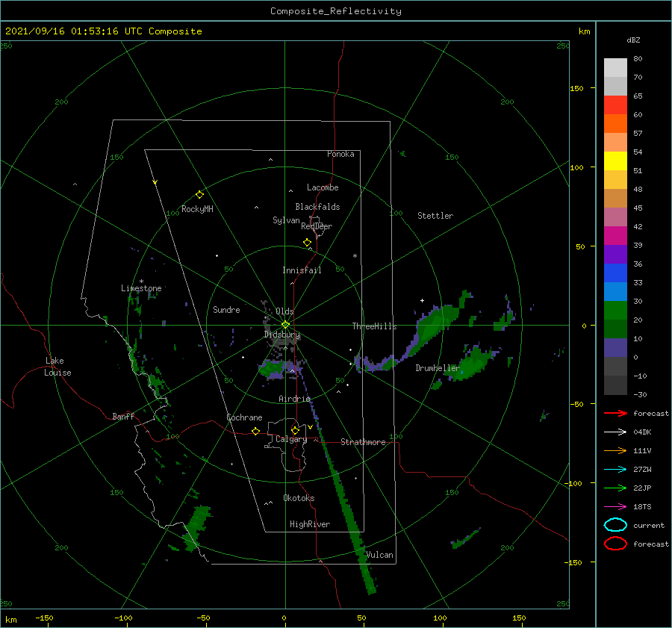672x628 pixels.
Task: Click the red forecast ellipse in legend
Action: [x=615, y=544]
